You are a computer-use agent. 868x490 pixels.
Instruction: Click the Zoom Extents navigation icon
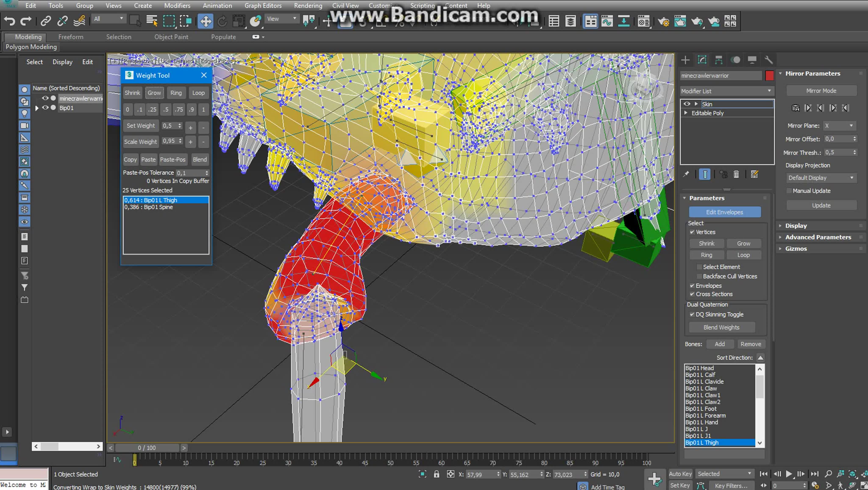pos(852,474)
